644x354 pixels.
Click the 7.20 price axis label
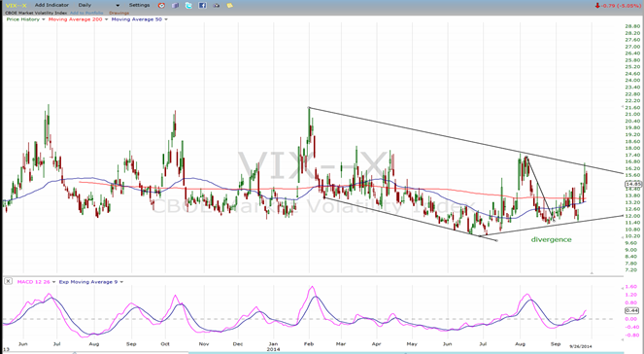click(631, 269)
